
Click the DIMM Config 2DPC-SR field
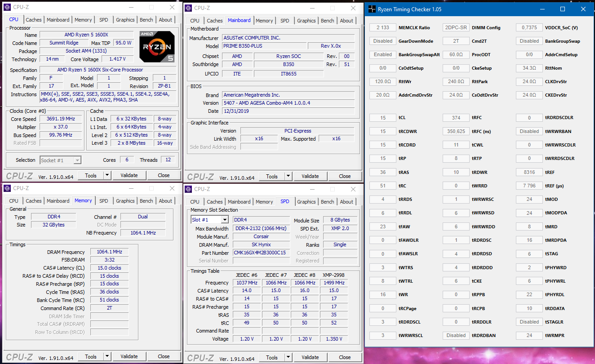pyautogui.click(x=456, y=27)
